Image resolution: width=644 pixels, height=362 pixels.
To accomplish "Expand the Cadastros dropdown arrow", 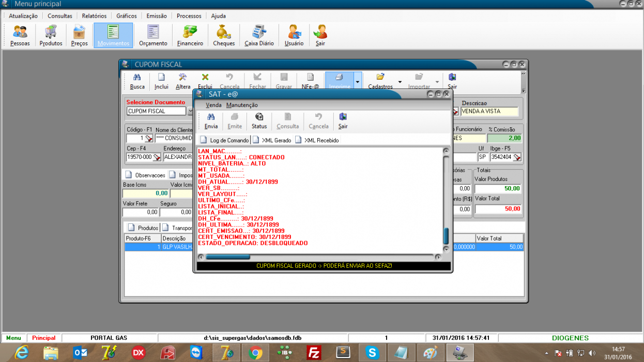I will (x=400, y=81).
